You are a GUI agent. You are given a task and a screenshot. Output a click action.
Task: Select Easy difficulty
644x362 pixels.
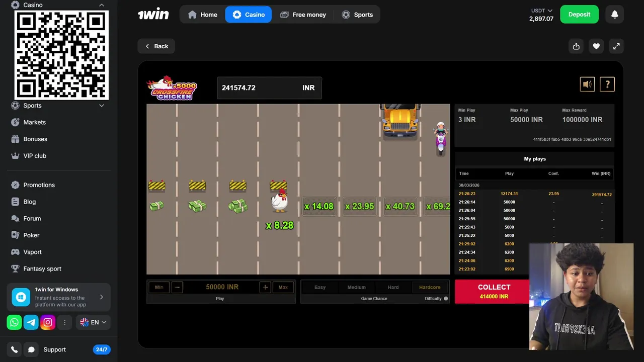pyautogui.click(x=320, y=288)
